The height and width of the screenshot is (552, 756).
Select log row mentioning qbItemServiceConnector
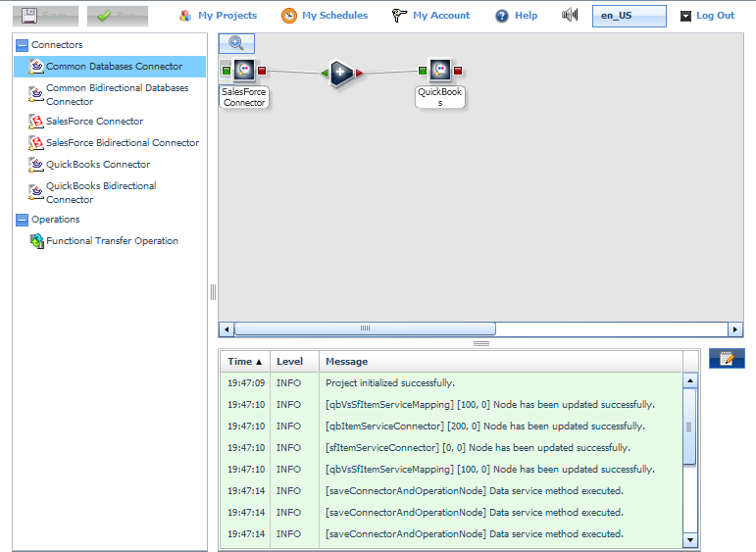[451, 427]
